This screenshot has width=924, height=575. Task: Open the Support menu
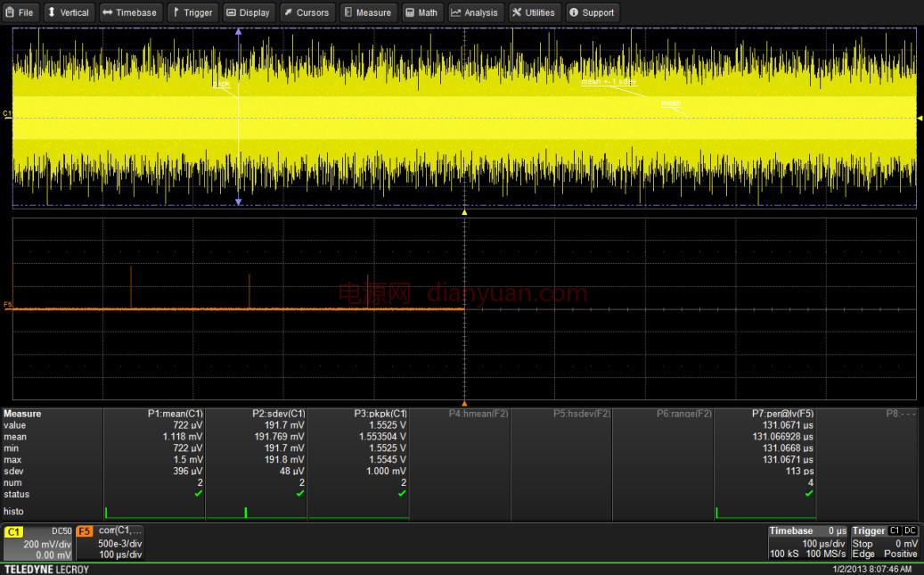click(593, 12)
